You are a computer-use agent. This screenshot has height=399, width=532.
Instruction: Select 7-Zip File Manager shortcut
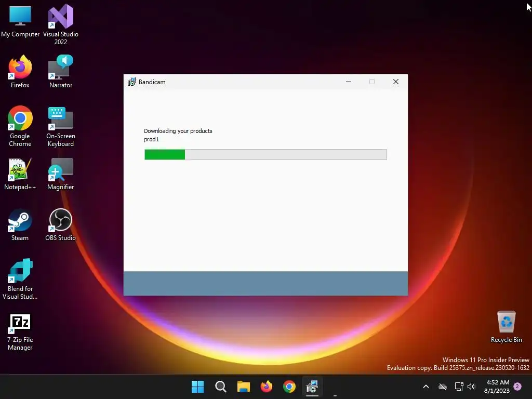(x=20, y=332)
